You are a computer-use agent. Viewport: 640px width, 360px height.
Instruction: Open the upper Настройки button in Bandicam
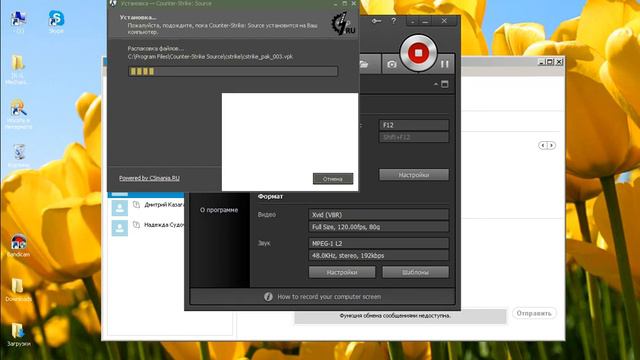coord(414,175)
